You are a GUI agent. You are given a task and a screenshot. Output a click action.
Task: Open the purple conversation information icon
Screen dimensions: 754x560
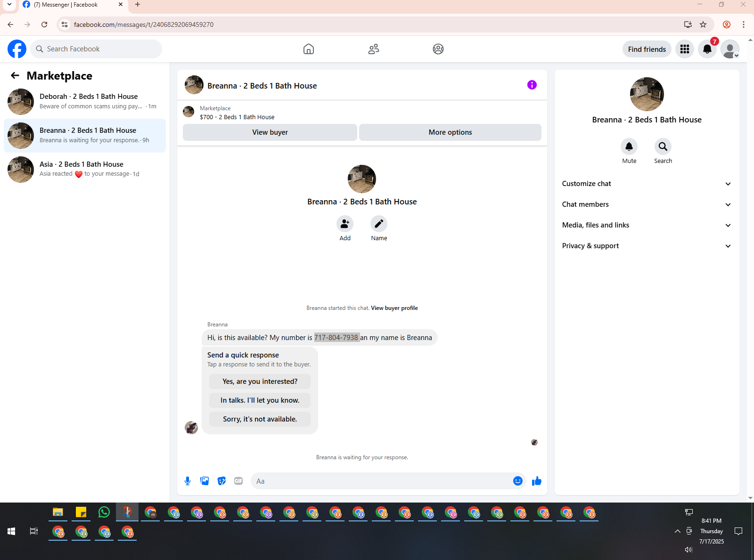click(x=532, y=85)
